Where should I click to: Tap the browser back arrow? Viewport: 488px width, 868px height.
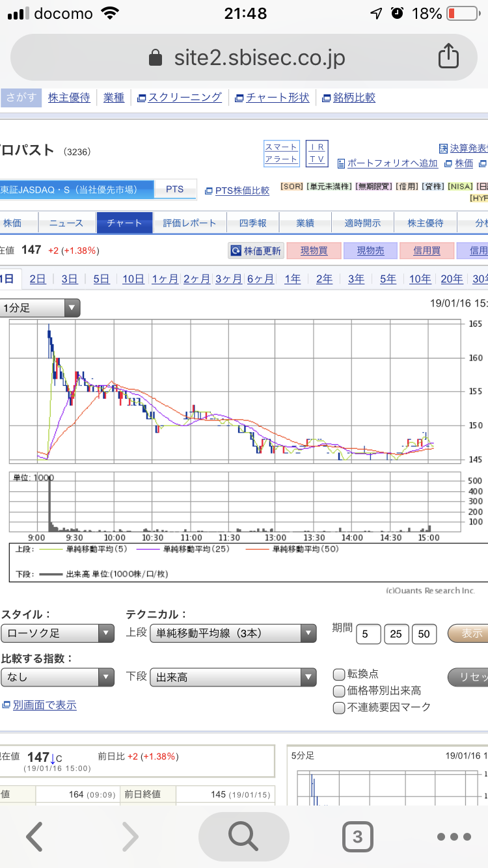tap(34, 837)
